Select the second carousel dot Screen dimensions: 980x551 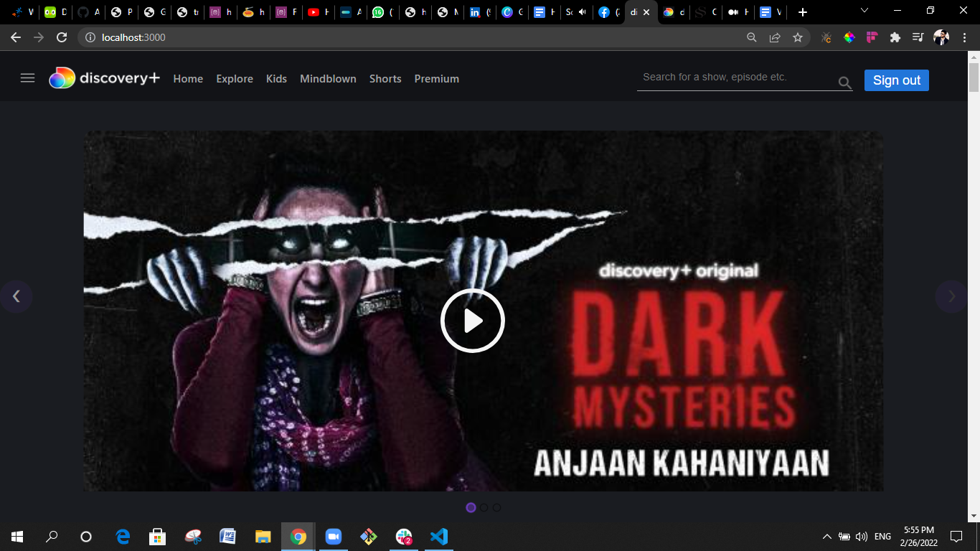pos(484,507)
